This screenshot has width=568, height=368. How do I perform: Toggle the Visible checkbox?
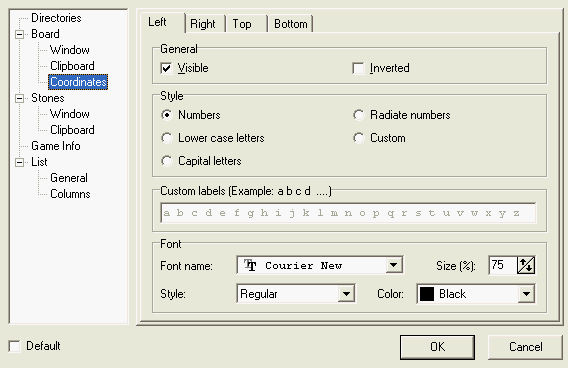coord(166,68)
